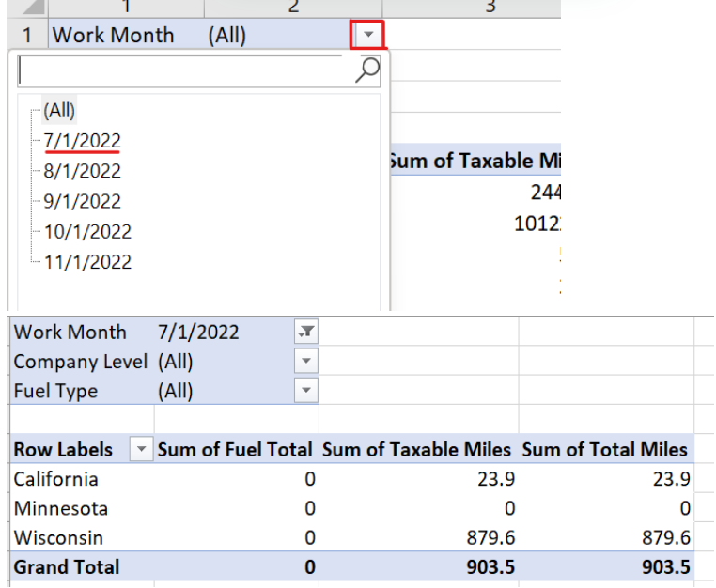Click the (All) value beside Fuel Type
The height and width of the screenshot is (588, 716).
176,392
